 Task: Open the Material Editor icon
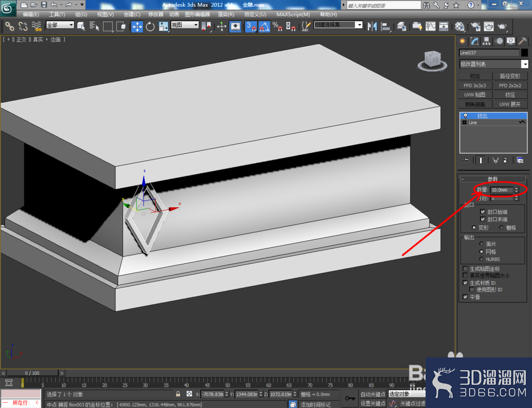(460, 26)
